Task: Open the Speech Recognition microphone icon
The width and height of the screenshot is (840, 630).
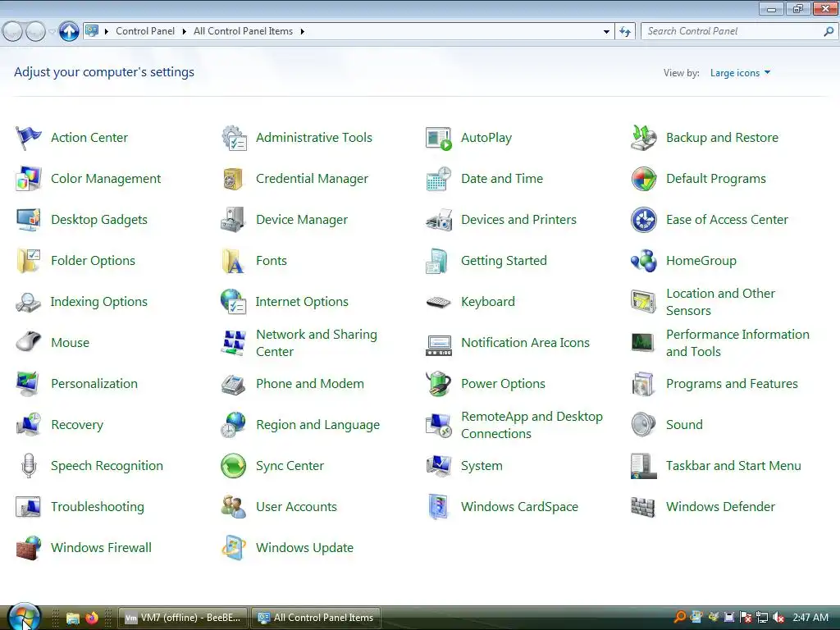Action: click(29, 466)
